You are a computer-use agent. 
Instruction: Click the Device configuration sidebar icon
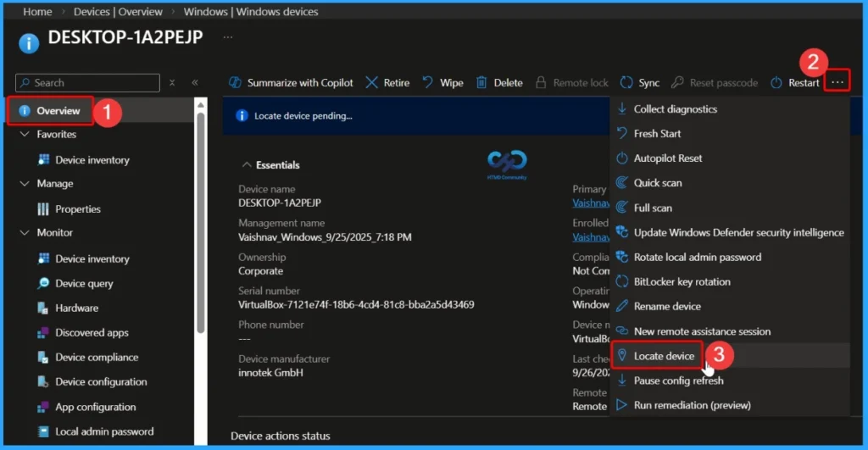tap(43, 382)
